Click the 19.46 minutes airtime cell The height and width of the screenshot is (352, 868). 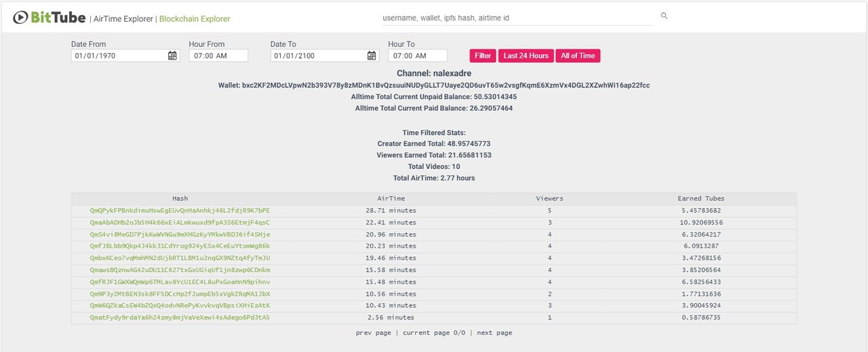(x=391, y=258)
